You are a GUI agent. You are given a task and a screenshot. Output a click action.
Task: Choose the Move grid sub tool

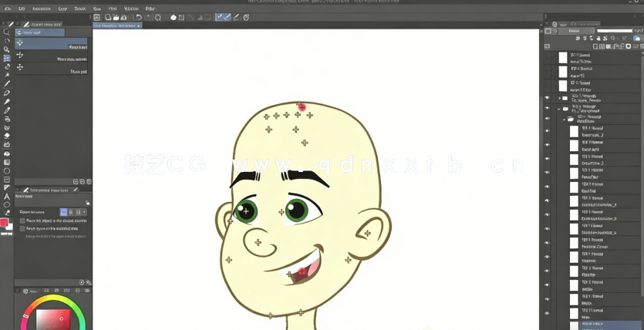tap(52, 69)
